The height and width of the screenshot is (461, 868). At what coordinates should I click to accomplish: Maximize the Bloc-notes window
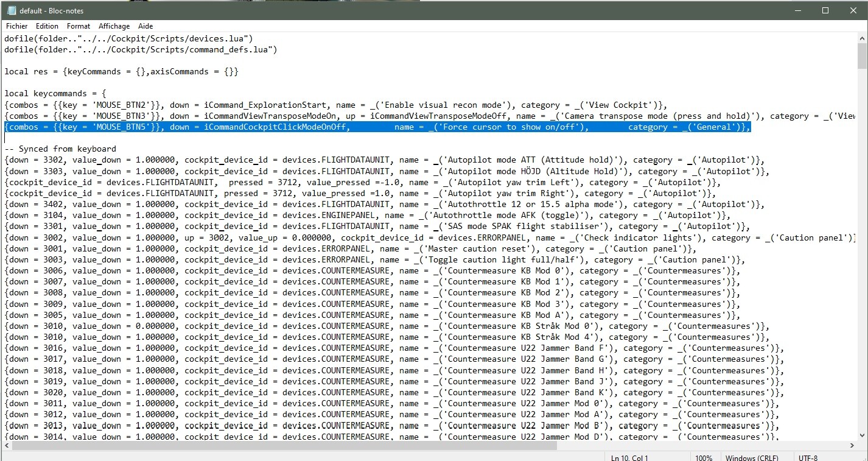[x=825, y=10]
